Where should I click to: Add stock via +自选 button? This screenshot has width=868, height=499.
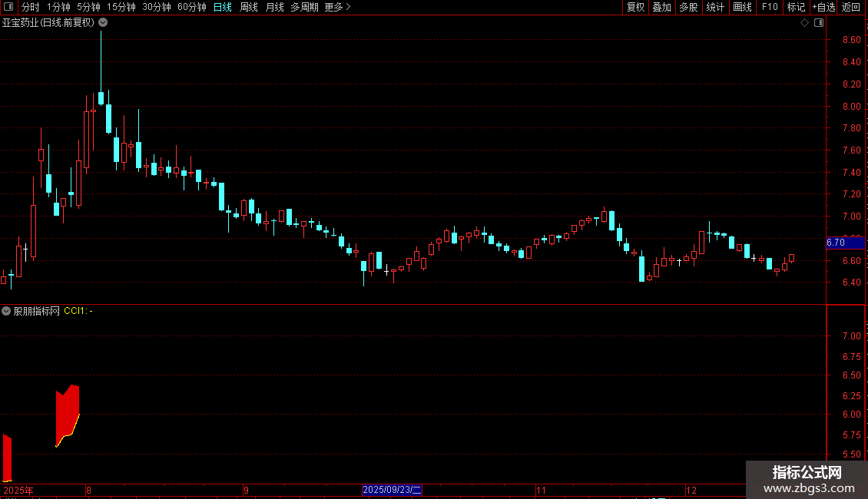click(x=823, y=7)
